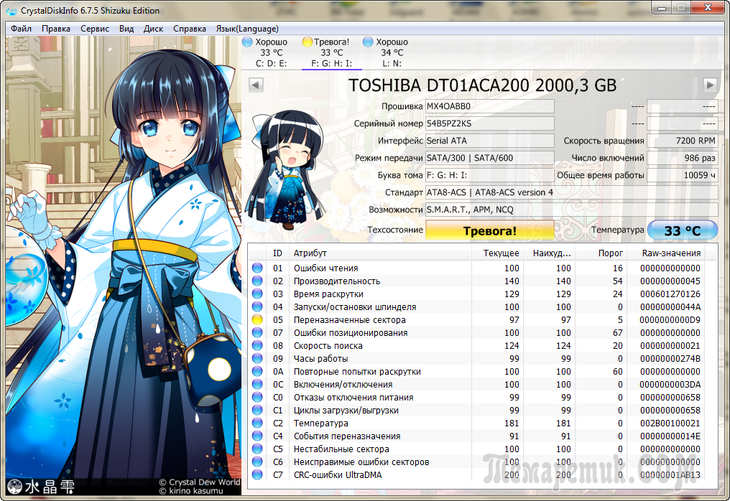Click status orb for Неисправимые ошибки секторов row

point(257,462)
